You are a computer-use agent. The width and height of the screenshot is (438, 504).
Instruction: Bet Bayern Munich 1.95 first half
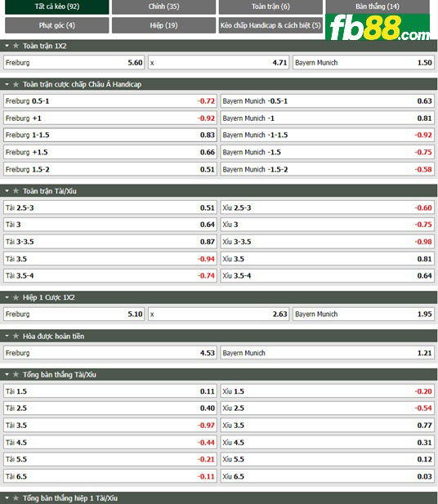coord(364,314)
